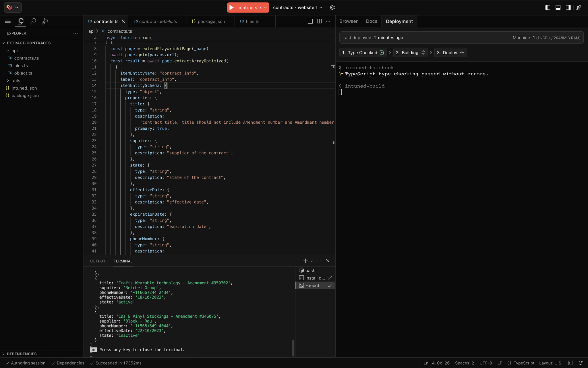Image resolution: width=588 pixels, height=368 pixels.
Task: Click the terminal scrollbar
Action: click(293, 348)
